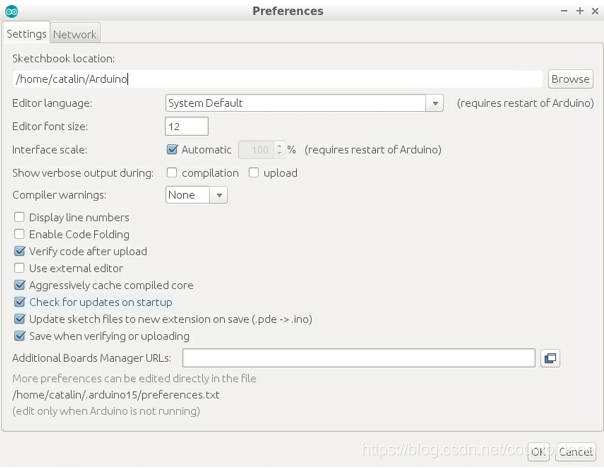604x468 pixels.
Task: Toggle Aggressively cache compiled core
Action: (19, 285)
